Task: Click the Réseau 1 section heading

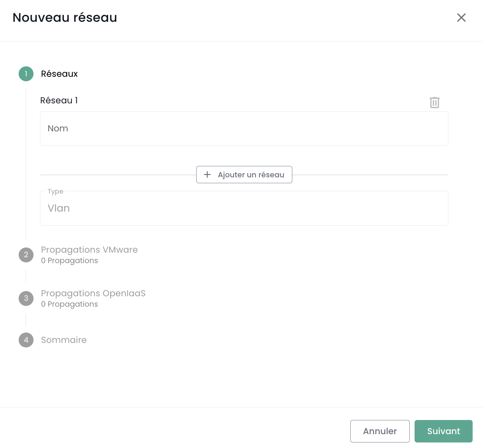Action: click(x=59, y=100)
